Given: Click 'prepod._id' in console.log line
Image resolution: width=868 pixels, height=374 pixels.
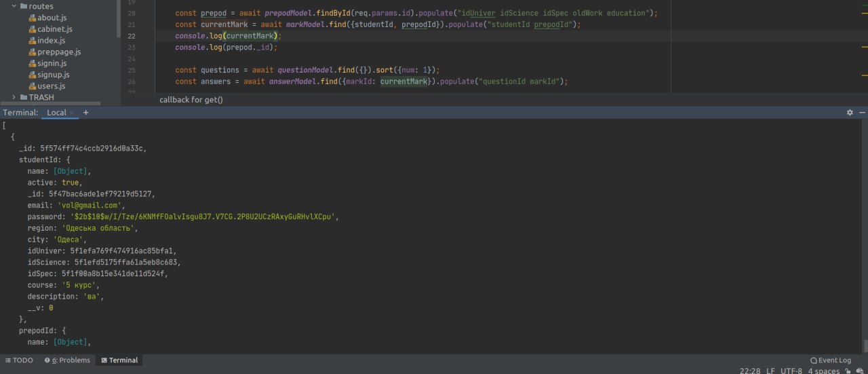Looking at the screenshot, I should [x=250, y=48].
